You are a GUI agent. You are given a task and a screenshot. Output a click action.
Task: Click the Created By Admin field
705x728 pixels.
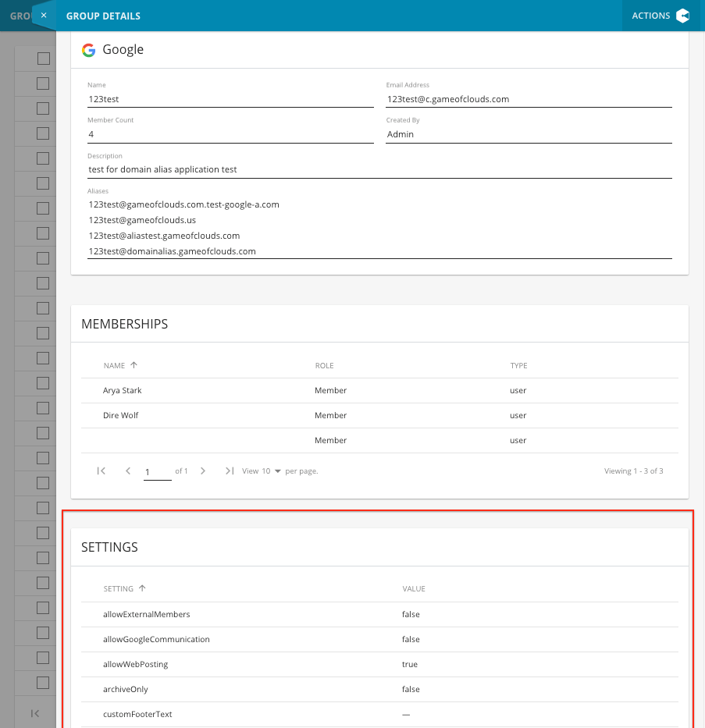529,134
